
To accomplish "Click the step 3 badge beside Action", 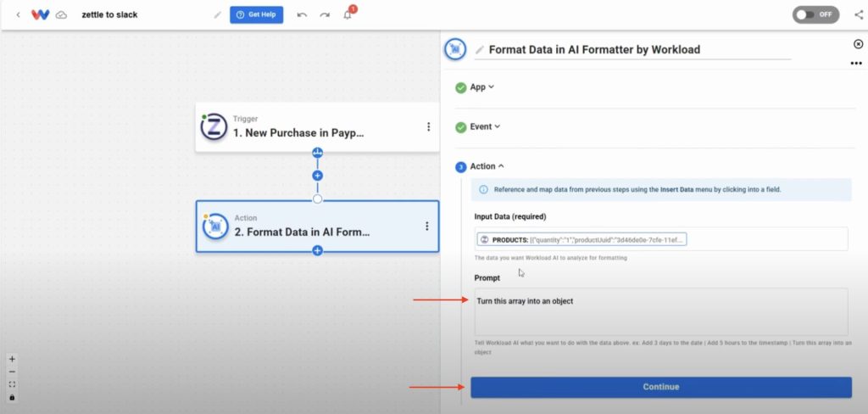I will (x=460, y=167).
